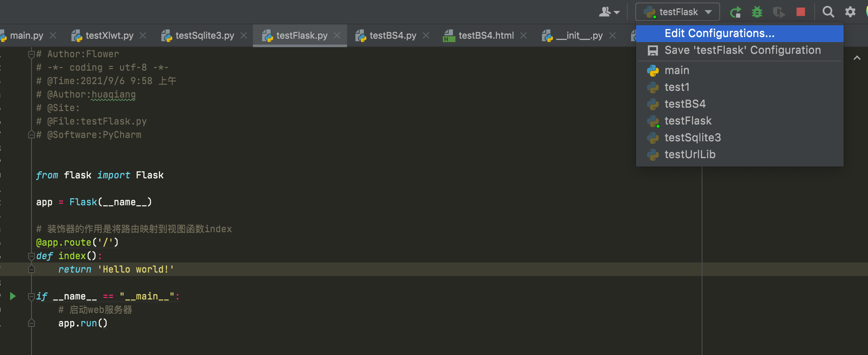Viewport: 868px width, 355px height.
Task: Click the app.run() call text
Action: [x=83, y=323]
